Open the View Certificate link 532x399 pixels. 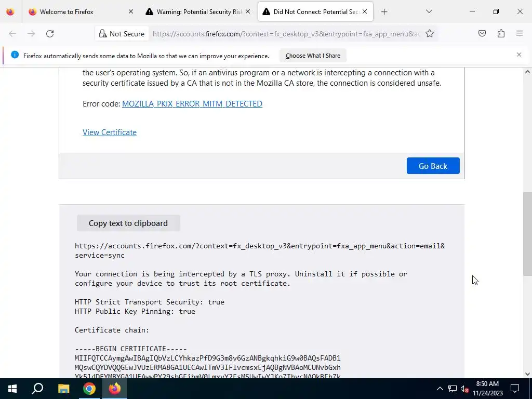coord(110,132)
